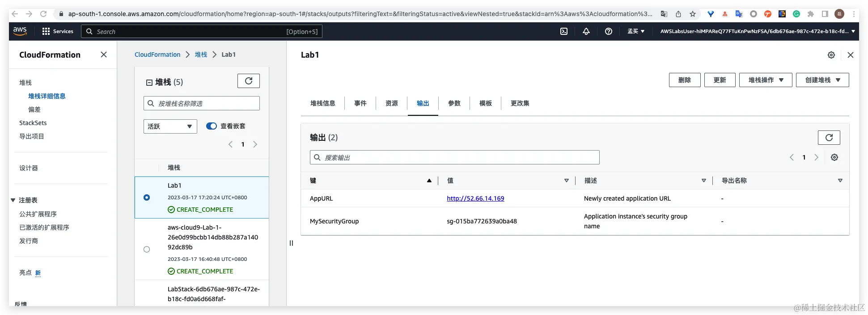Open the Services grid menu
Screen dimensions: 868x315
pos(58,31)
